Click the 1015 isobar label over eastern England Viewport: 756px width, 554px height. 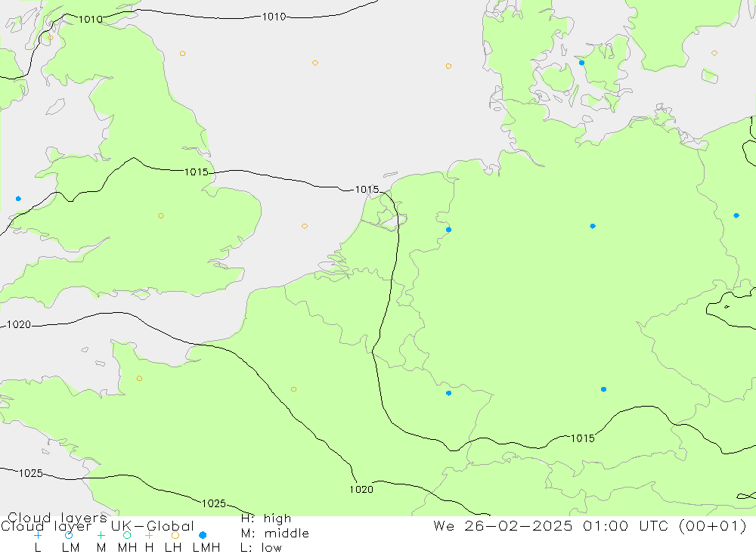coord(197,172)
